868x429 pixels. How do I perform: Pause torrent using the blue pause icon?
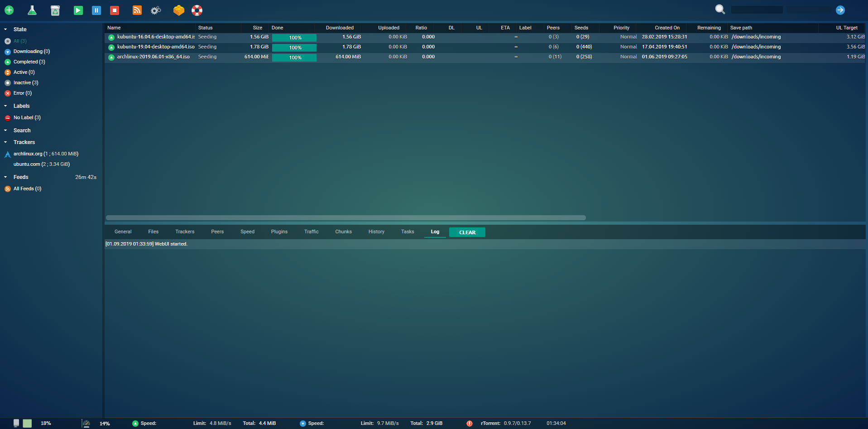pos(96,10)
